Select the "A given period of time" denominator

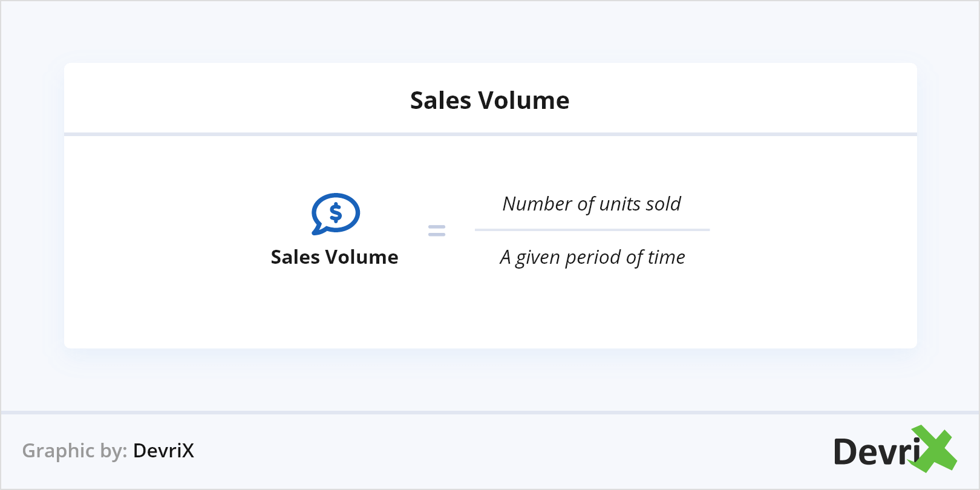[x=592, y=257]
